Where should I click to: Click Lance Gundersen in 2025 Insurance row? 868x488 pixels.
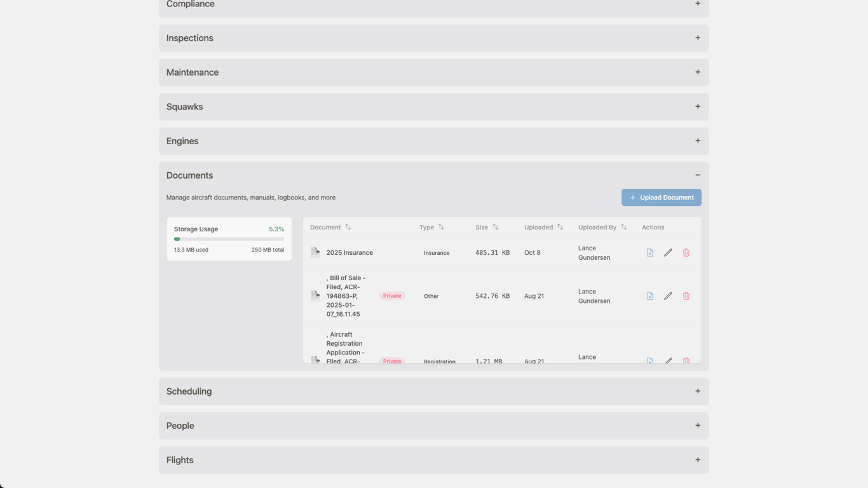[x=594, y=253]
